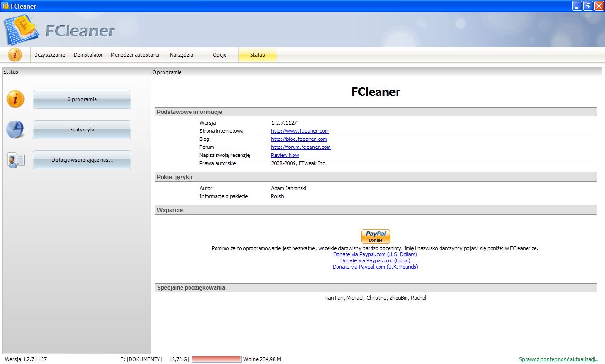This screenshot has height=364, width=605.
Task: Click the Pakiet języka section header
Action: coord(375,177)
